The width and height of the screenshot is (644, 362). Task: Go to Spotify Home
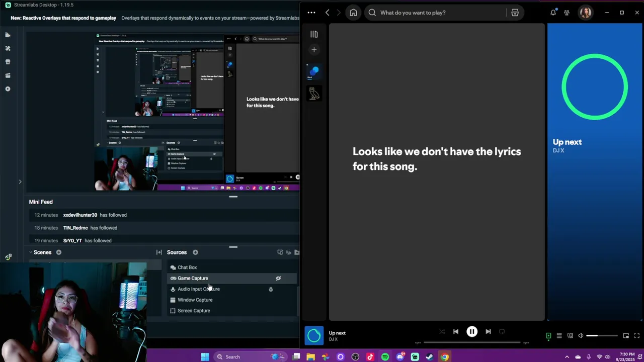pos(353,13)
